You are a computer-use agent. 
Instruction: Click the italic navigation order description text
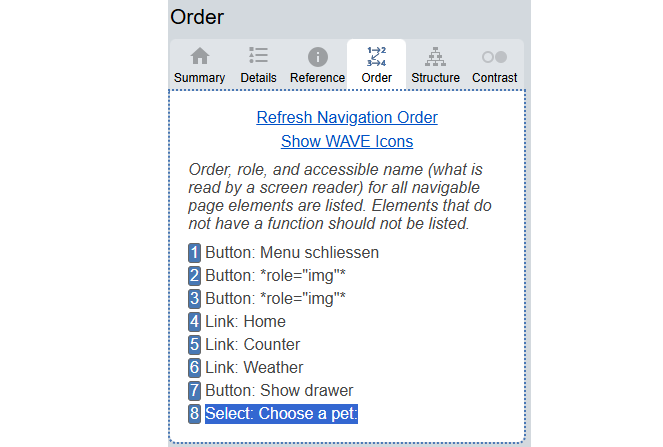click(x=340, y=197)
